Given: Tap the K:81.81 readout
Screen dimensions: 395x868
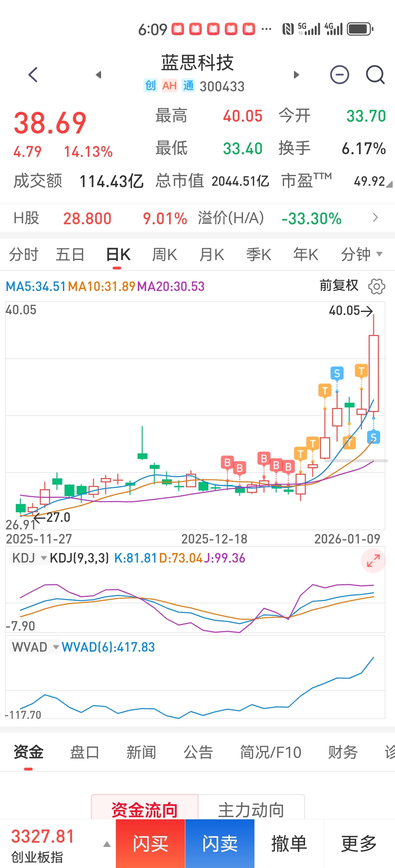Looking at the screenshot, I should click(136, 558).
